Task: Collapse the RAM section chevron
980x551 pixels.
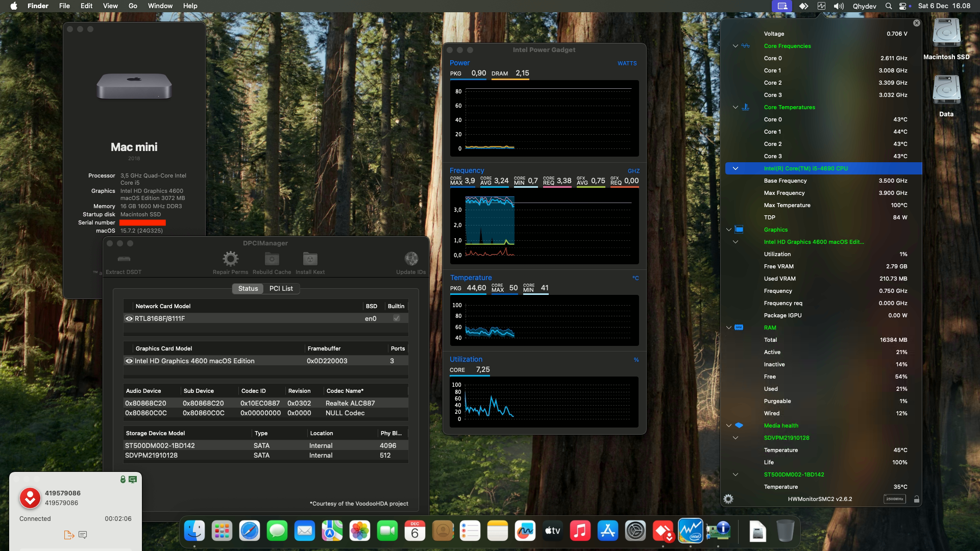Action: click(728, 328)
